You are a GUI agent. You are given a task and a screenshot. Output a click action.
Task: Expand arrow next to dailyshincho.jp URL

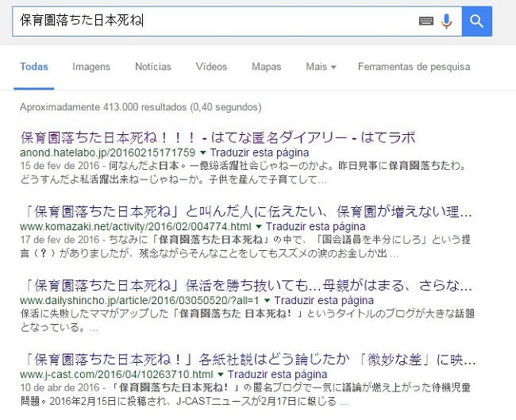(x=268, y=301)
